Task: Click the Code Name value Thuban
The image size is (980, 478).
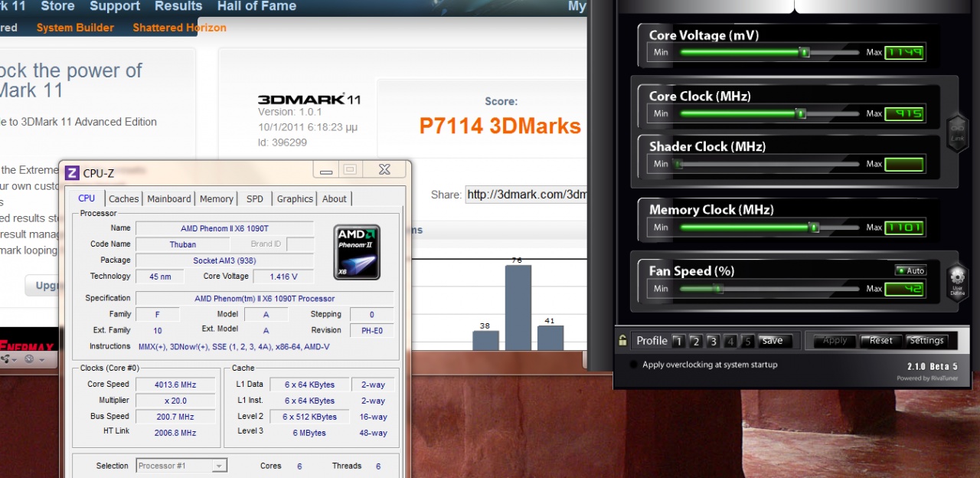Action: tap(182, 244)
